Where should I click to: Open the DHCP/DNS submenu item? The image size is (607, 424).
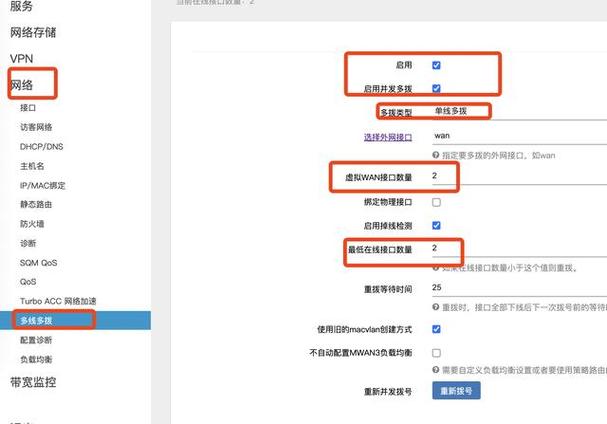(41, 147)
